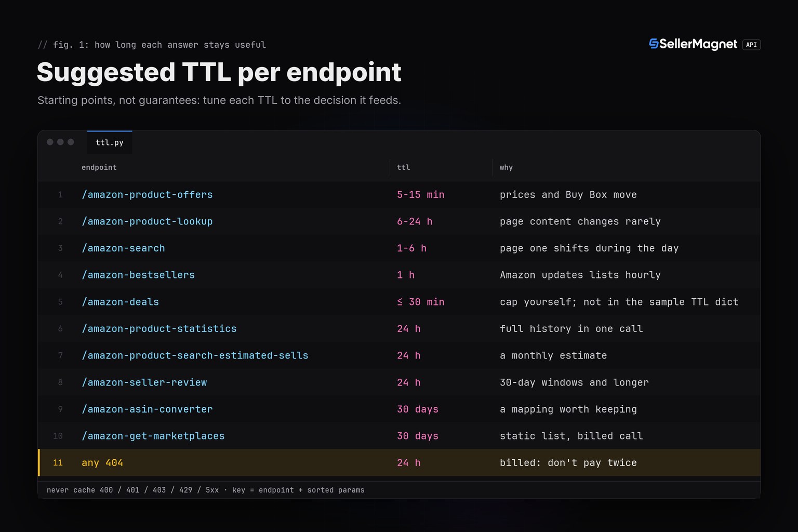Click the /amazon-seller-review endpoint
The height and width of the screenshot is (532, 798).
(144, 383)
